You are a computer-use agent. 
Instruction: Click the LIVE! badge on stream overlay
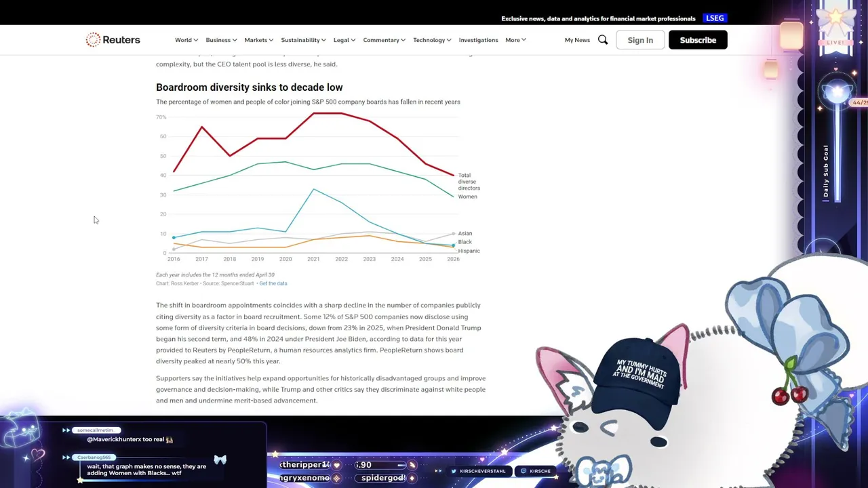pyautogui.click(x=835, y=42)
